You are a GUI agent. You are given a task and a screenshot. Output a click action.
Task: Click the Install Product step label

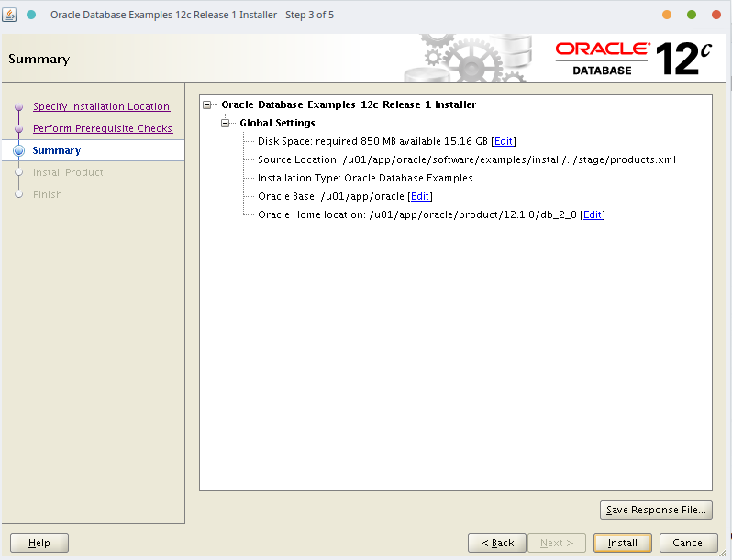(x=68, y=172)
